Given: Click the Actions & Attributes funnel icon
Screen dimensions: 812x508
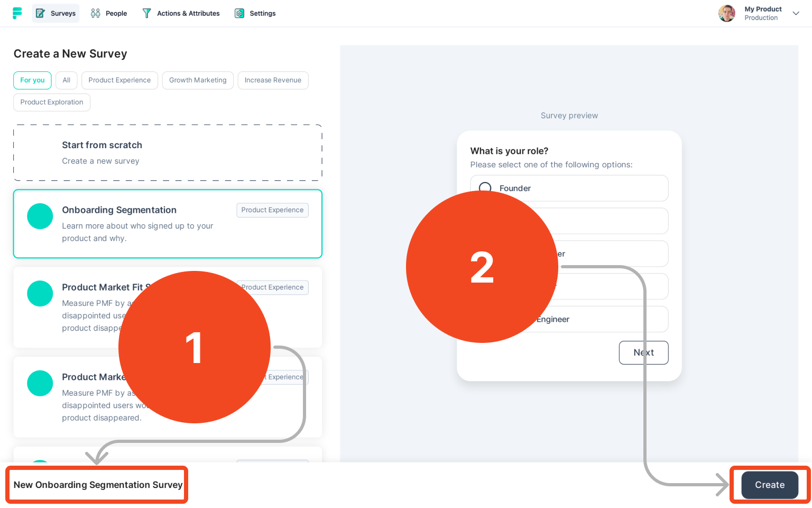Looking at the screenshot, I should coord(146,13).
